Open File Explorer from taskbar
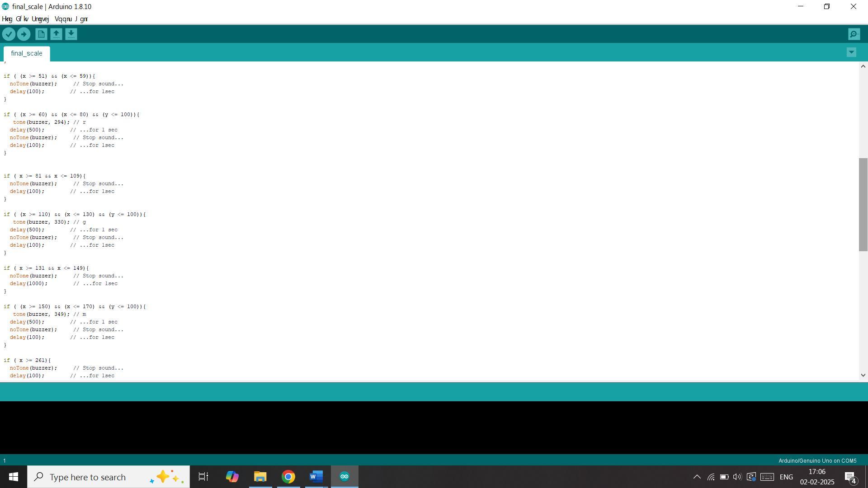 coord(260,477)
